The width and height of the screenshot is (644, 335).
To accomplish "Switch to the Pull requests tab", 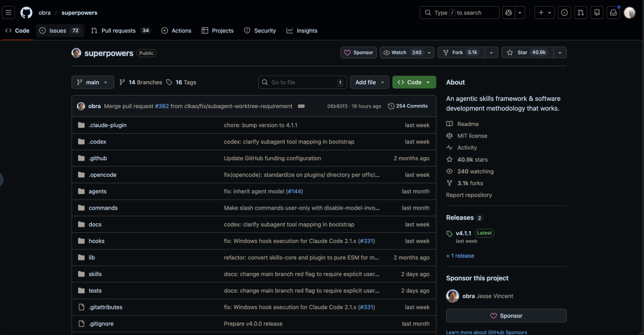I will point(120,30).
